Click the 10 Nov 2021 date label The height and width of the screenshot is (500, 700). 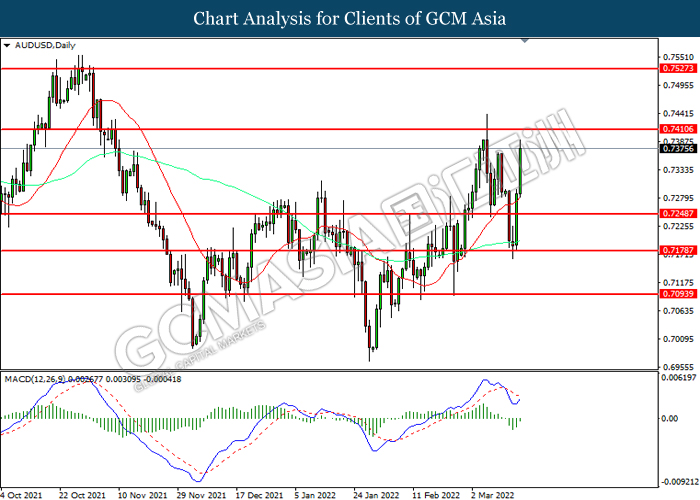click(142, 495)
